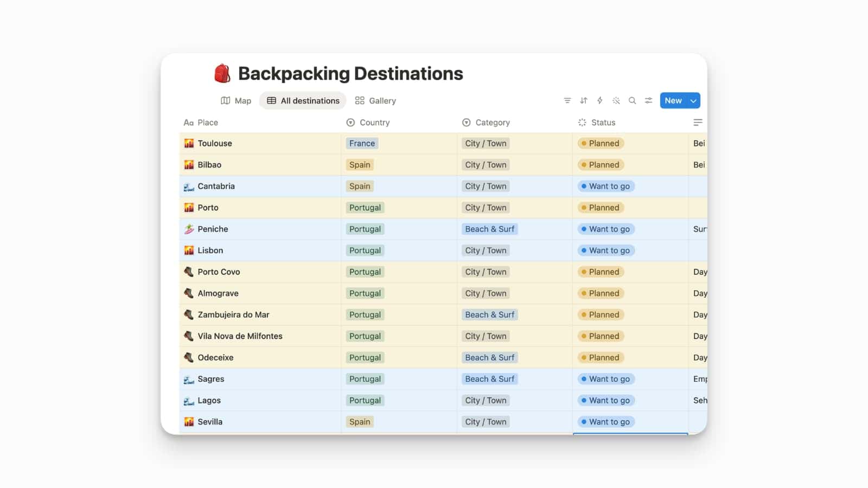This screenshot has height=488, width=868.
Task: Open the Status column header menu
Action: [x=597, y=123]
